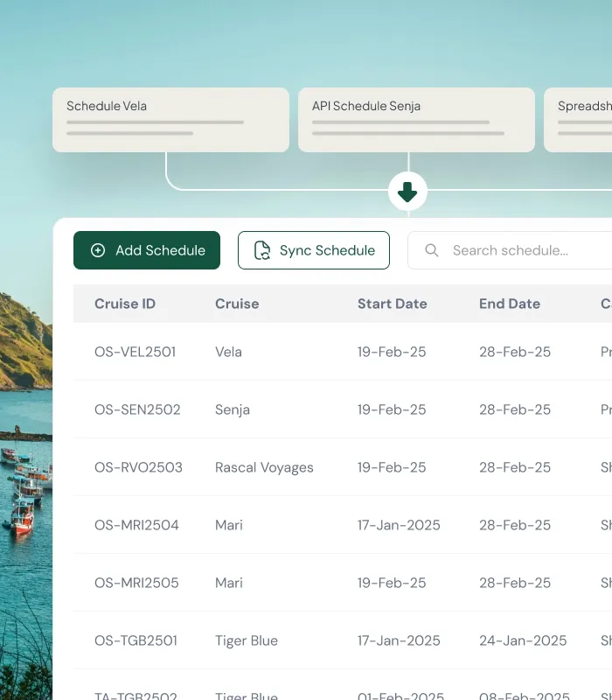Select cruise ID OS-SEN2502

(x=137, y=409)
